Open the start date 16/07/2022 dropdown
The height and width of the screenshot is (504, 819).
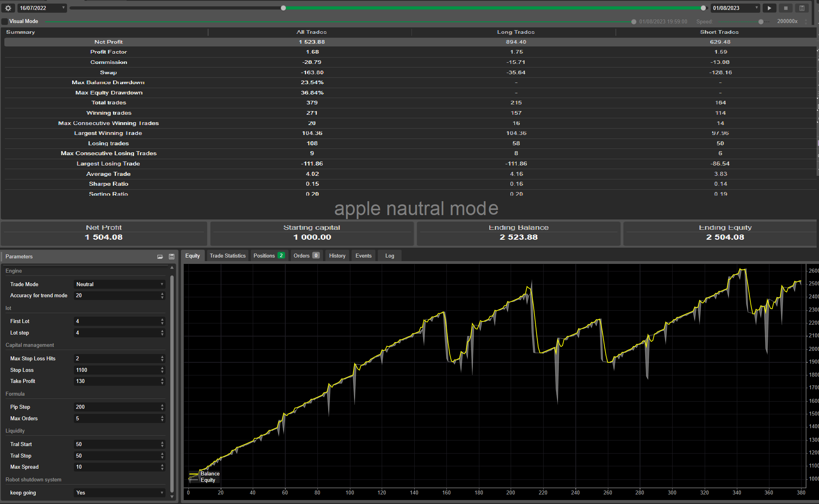pos(42,8)
